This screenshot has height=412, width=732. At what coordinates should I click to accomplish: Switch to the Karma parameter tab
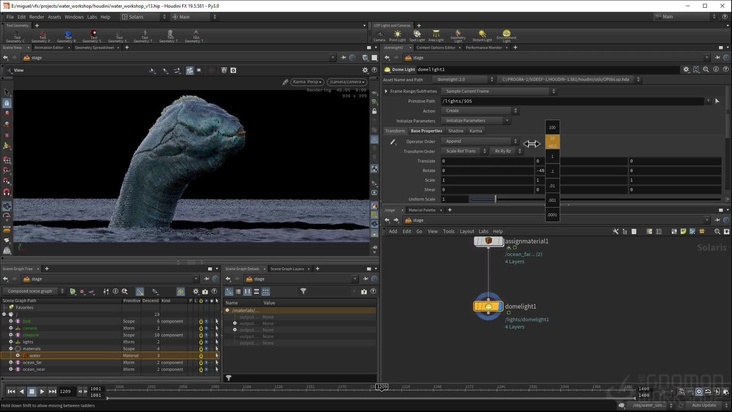476,131
